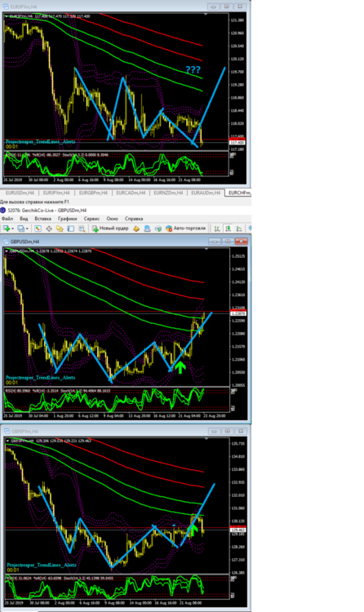The width and height of the screenshot is (364, 612).
Task: Switch to the EURUSDm,H4 chart tab
Action: 20,193
